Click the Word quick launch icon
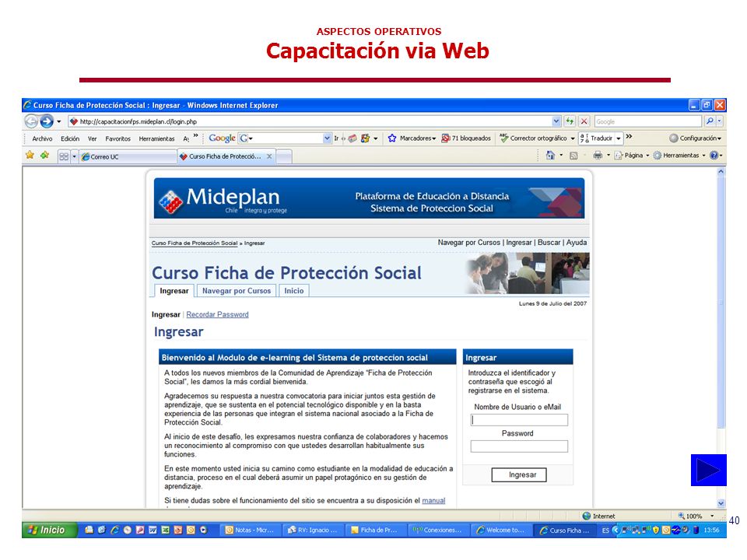The height and width of the screenshot is (560, 747). click(153, 530)
